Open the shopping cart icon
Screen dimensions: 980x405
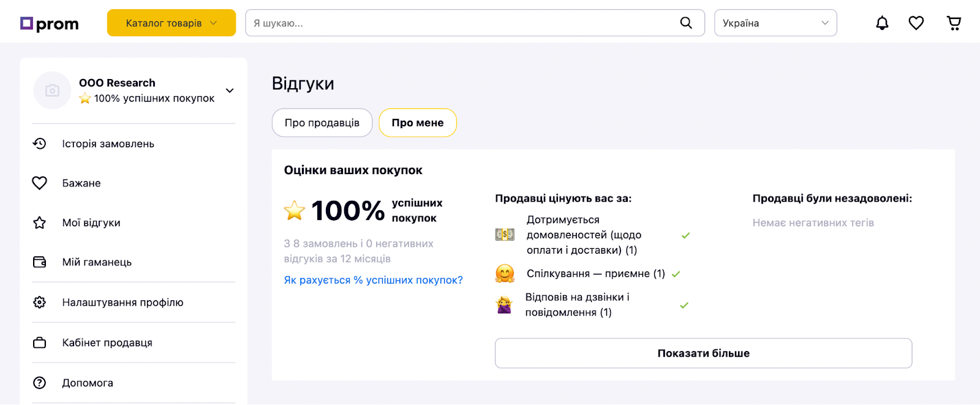click(x=954, y=23)
